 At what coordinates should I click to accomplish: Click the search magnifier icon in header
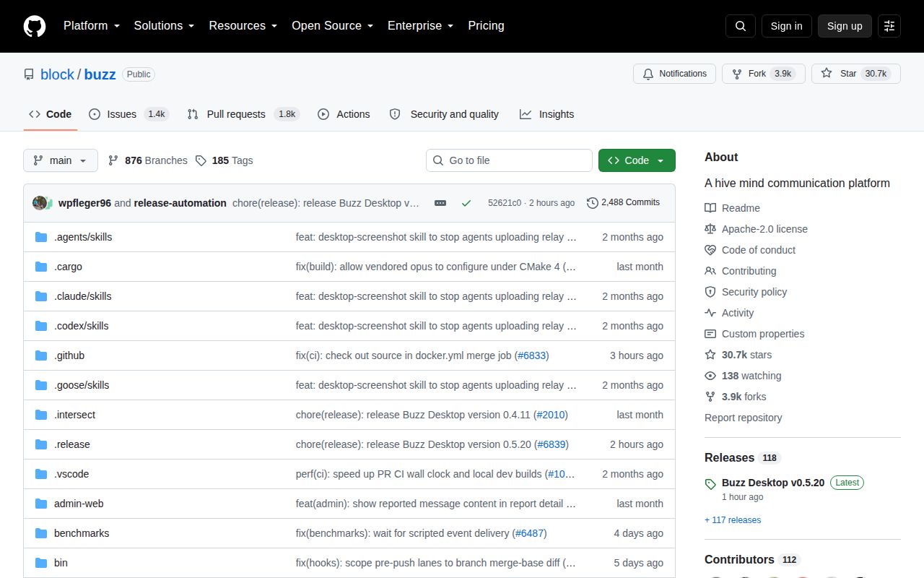coord(741,26)
